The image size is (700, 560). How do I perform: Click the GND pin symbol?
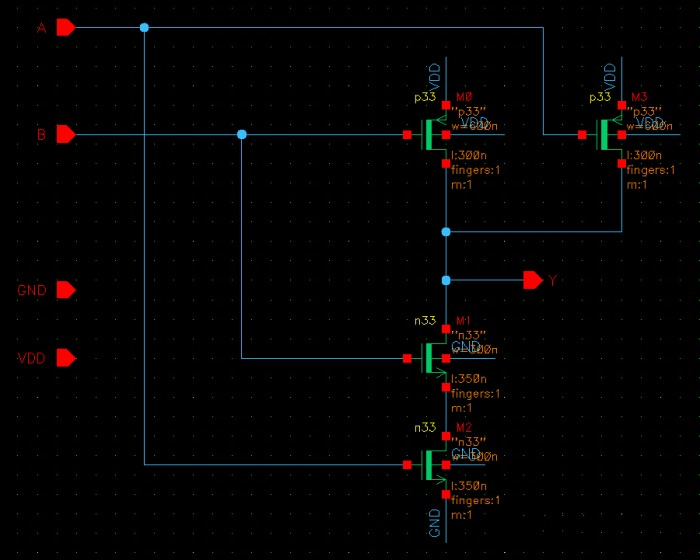65,290
